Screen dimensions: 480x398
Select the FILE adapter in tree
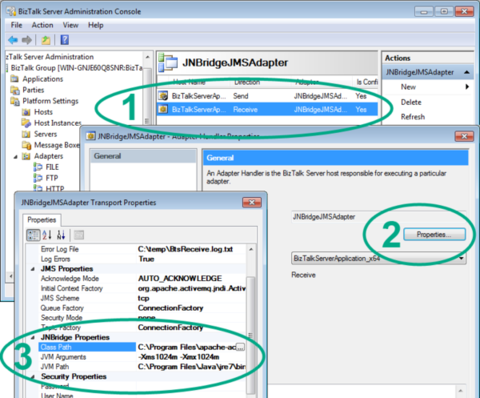tap(52, 167)
